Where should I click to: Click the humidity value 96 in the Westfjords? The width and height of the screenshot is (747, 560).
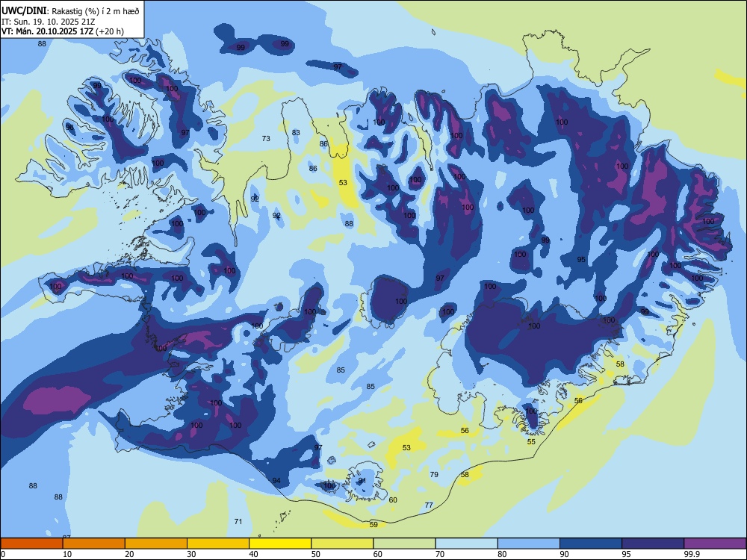[69, 127]
